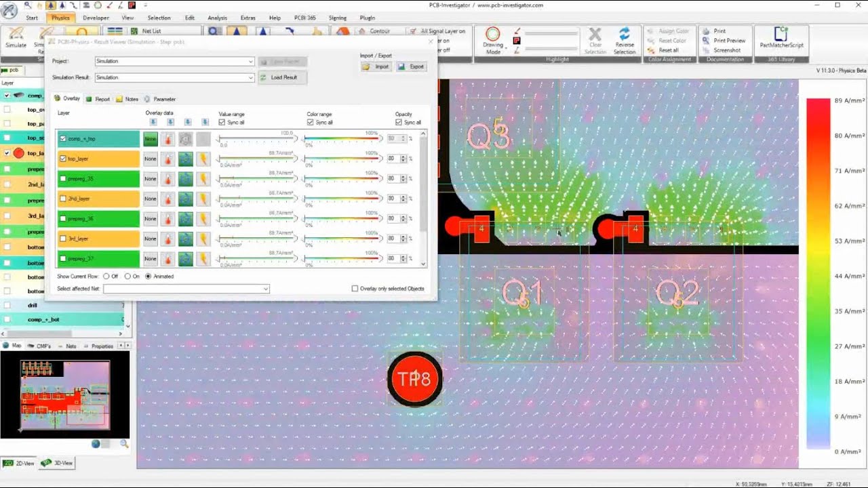This screenshot has height=488, width=868.
Task: Click the red P icon in quick access toolbar
Action: 131,5
